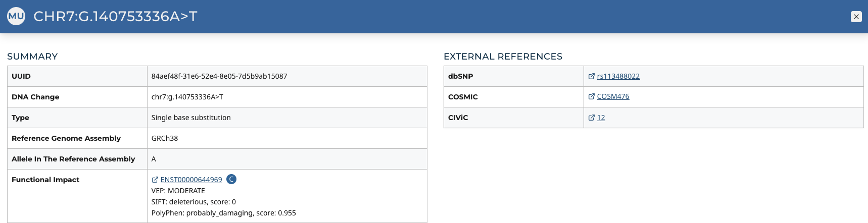Click the VEP: MODERATE impact text
Viewport: 868px width, 223px height.
point(178,191)
